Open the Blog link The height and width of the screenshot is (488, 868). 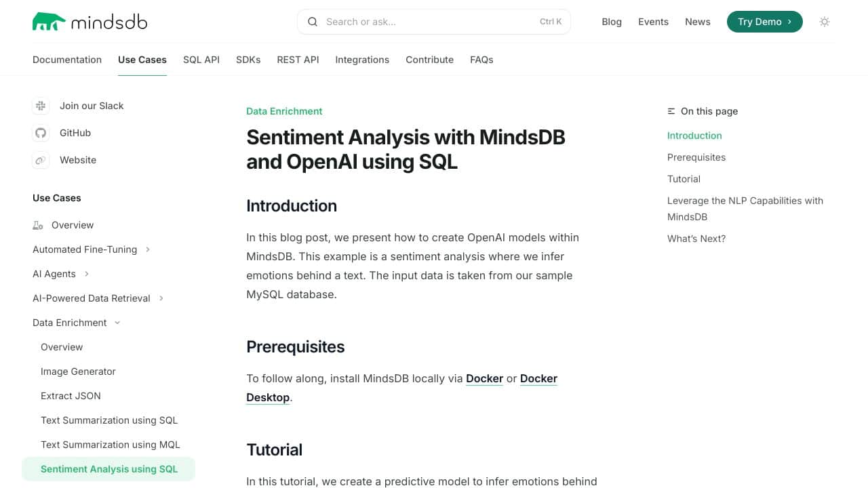(x=612, y=22)
